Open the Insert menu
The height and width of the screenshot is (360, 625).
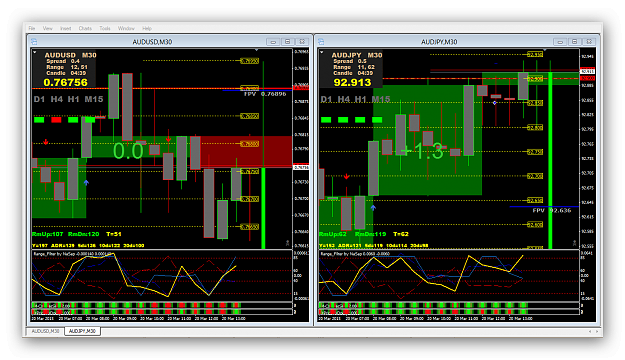65,28
